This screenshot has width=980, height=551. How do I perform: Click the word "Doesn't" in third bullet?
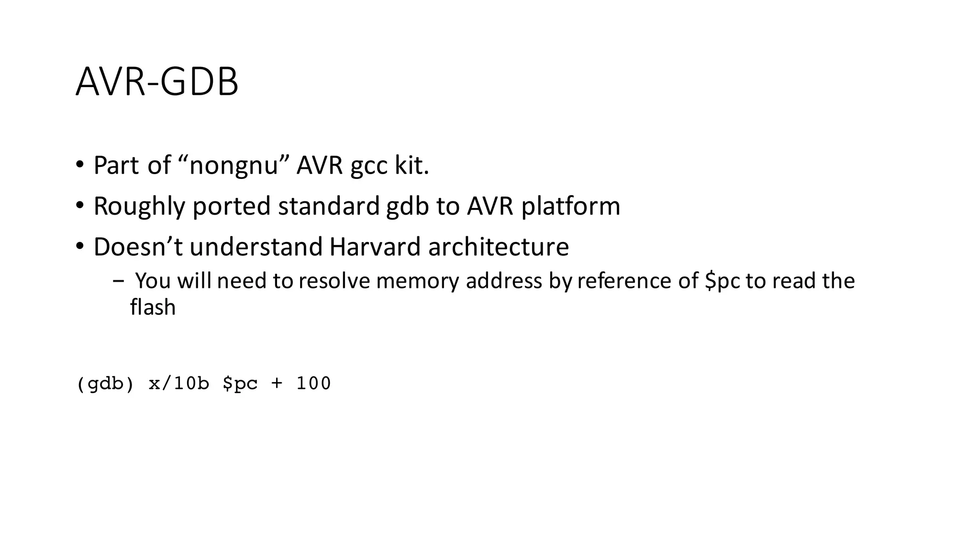(138, 247)
